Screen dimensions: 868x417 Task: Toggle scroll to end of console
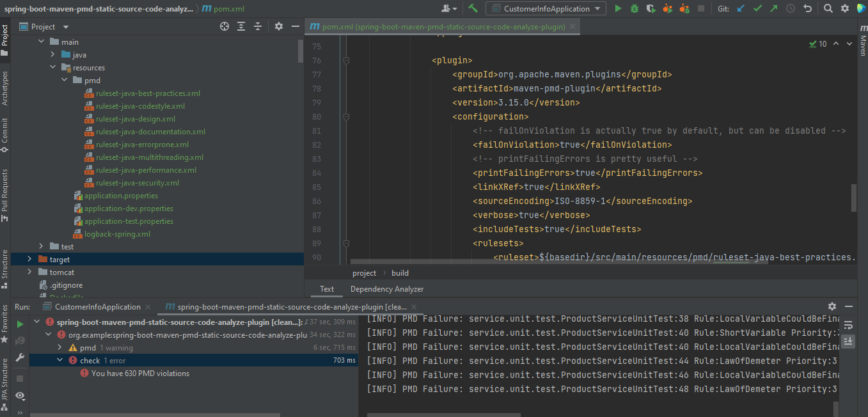(x=848, y=341)
